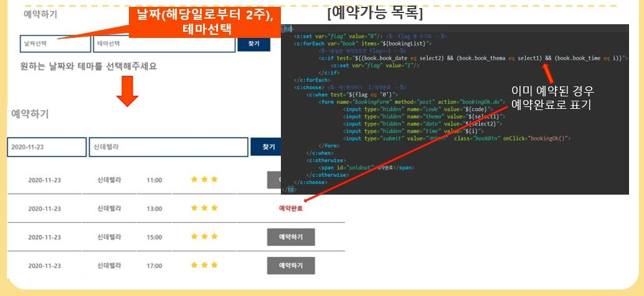The height and width of the screenshot is (296, 644).
Task: Open the empty 날짜선택 date dropdown
Action: click(55, 44)
